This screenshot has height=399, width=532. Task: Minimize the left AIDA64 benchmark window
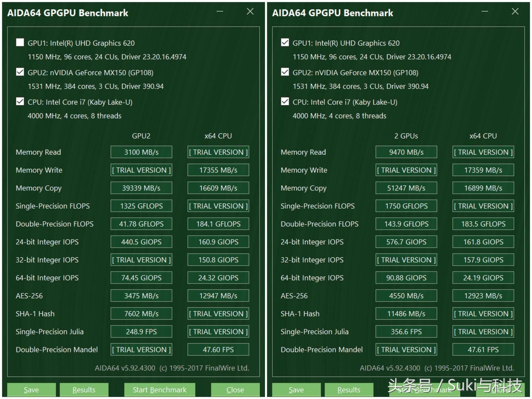coord(220,12)
